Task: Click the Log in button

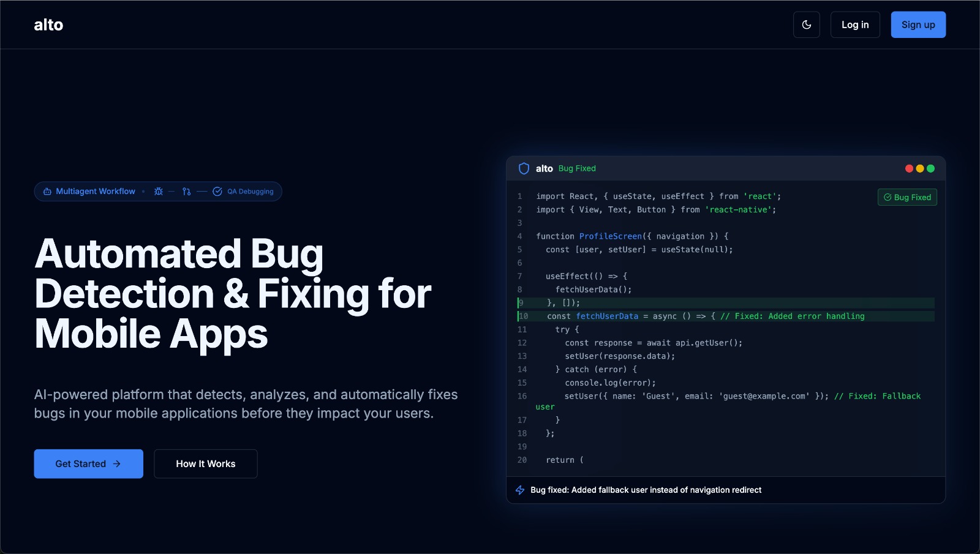Action: 855,24
